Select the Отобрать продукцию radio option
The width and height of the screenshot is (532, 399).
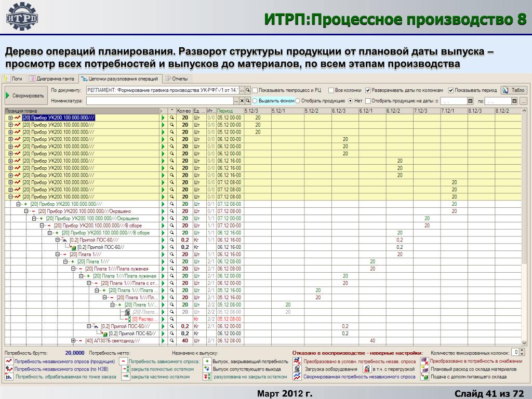(x=298, y=101)
